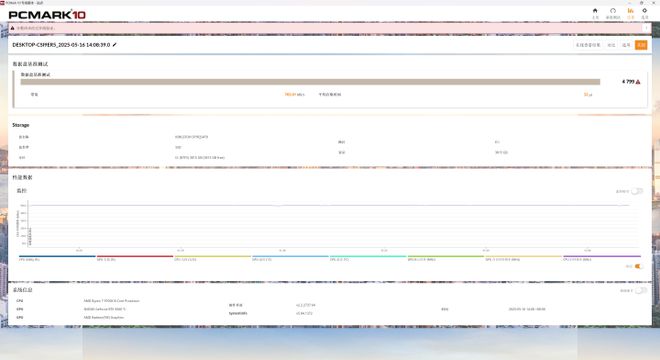
Task: Expand the pink warning banner arrow
Action: (647, 28)
